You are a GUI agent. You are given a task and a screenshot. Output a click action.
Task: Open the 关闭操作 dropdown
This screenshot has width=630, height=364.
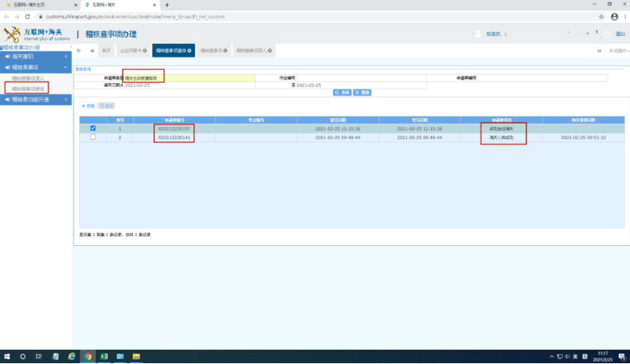coord(619,51)
